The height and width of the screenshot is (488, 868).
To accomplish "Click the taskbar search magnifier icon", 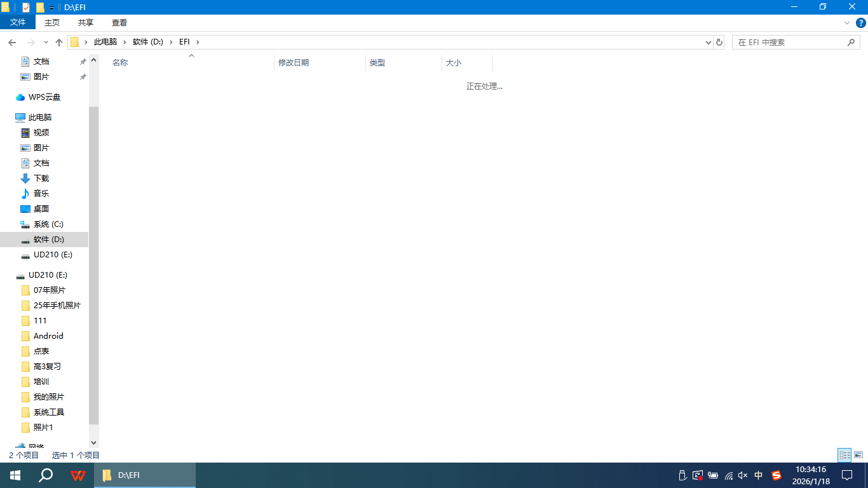I will [x=46, y=475].
